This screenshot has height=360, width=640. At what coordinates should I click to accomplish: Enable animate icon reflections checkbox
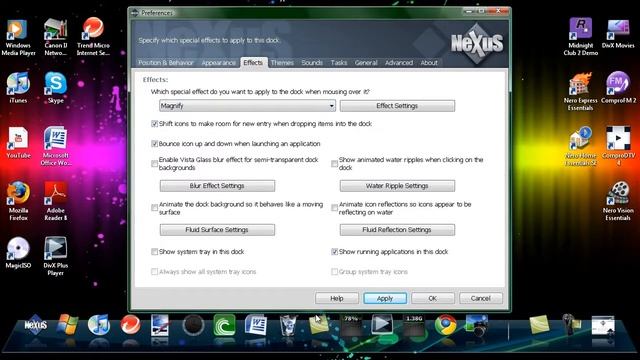click(x=334, y=208)
